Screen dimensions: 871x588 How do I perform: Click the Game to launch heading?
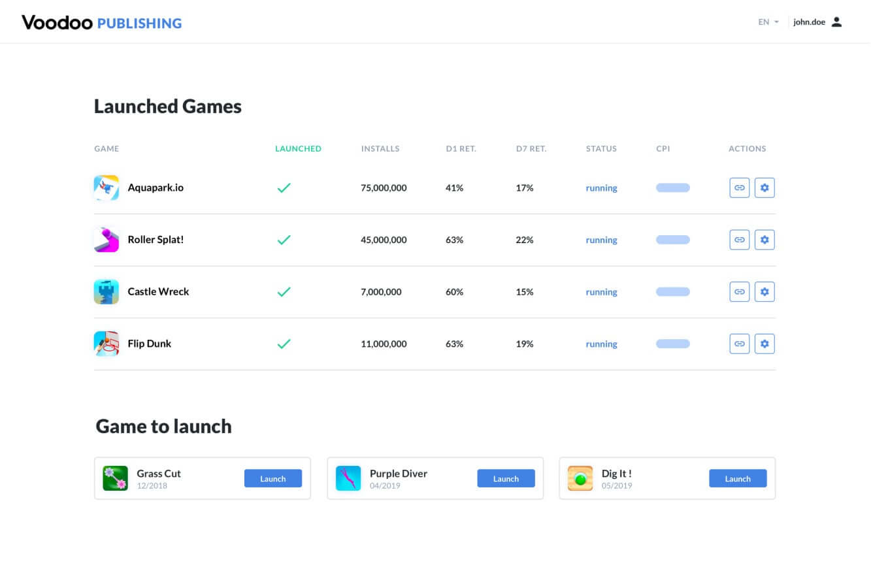coord(163,427)
